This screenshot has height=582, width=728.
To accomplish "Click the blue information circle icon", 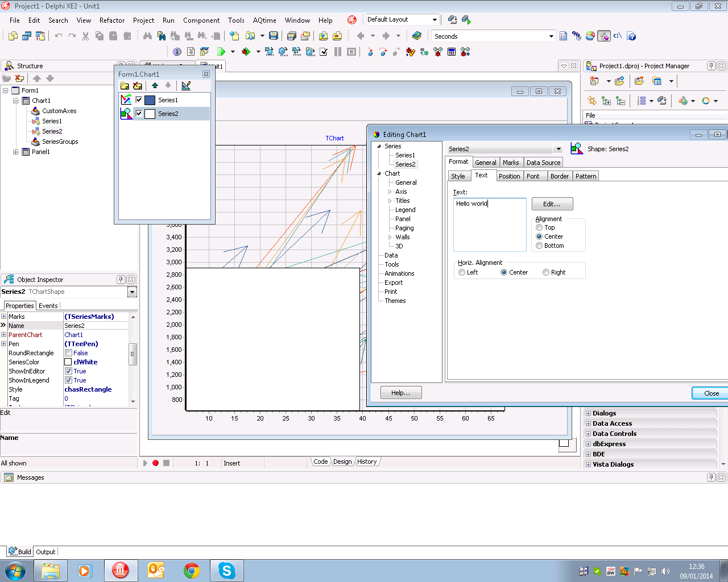I will coord(177,52).
